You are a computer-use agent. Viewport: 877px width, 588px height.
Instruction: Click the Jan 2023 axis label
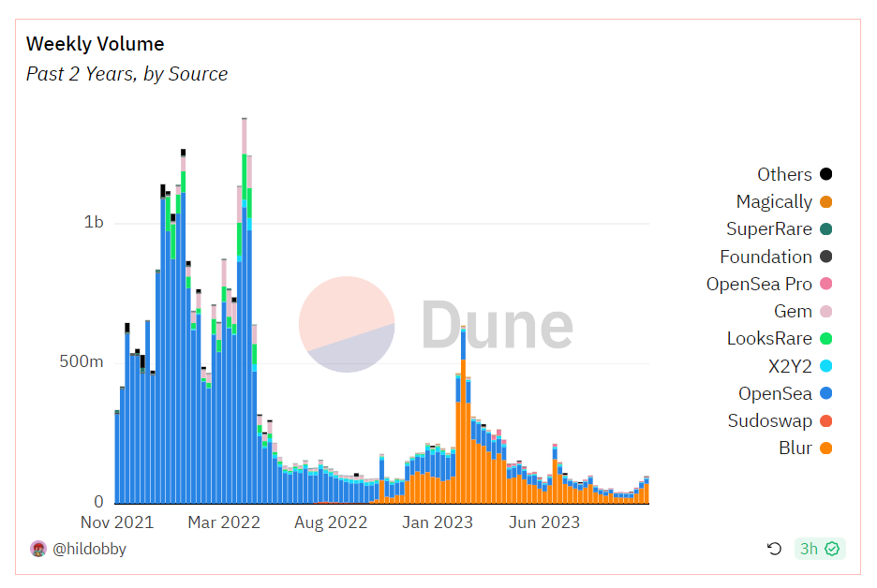(438, 522)
